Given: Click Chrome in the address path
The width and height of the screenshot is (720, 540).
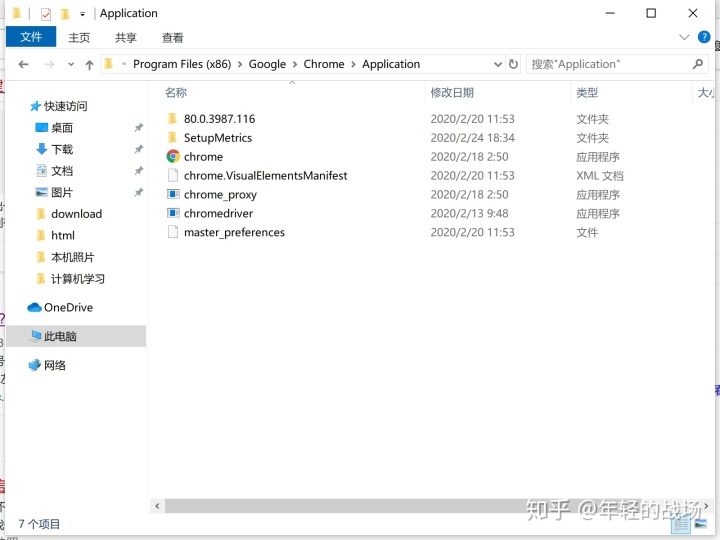Looking at the screenshot, I should point(324,64).
